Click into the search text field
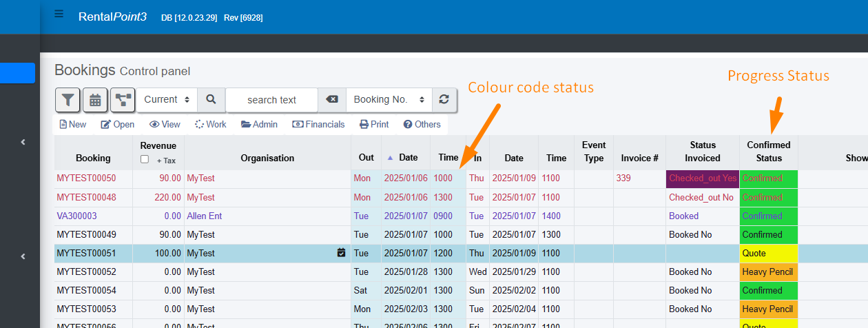This screenshot has width=868, height=328. (x=271, y=100)
